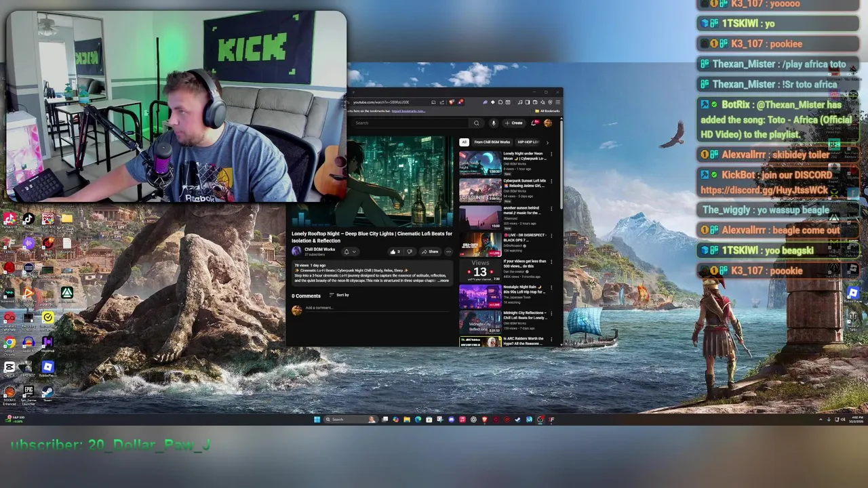The image size is (868, 488).
Task: Open options for Cyberpunk Sunset Lofi Mix
Action: tap(551, 181)
